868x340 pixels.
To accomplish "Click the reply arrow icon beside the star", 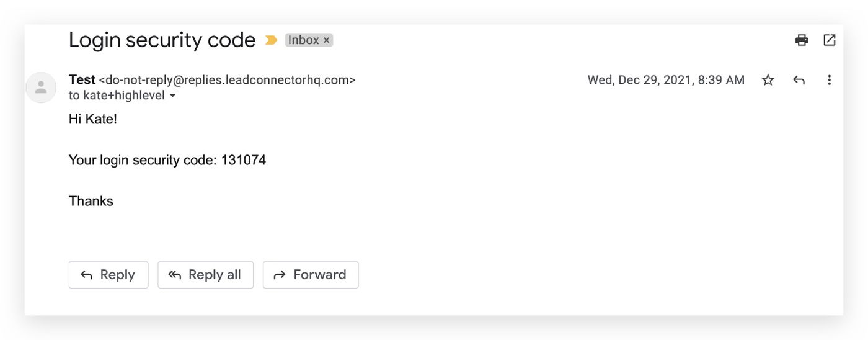I will pos(799,80).
